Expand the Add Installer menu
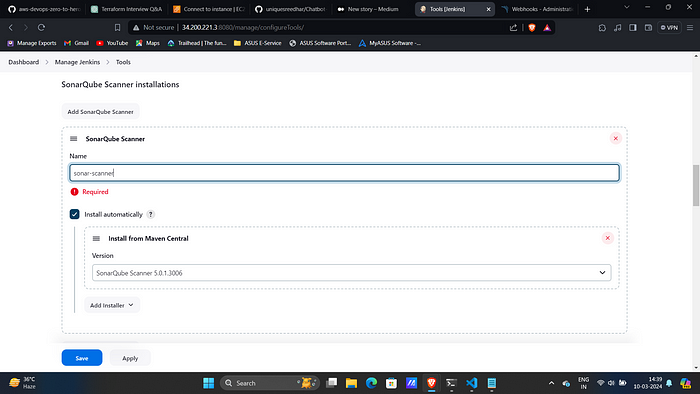This screenshot has width=700, height=394. [x=112, y=305]
